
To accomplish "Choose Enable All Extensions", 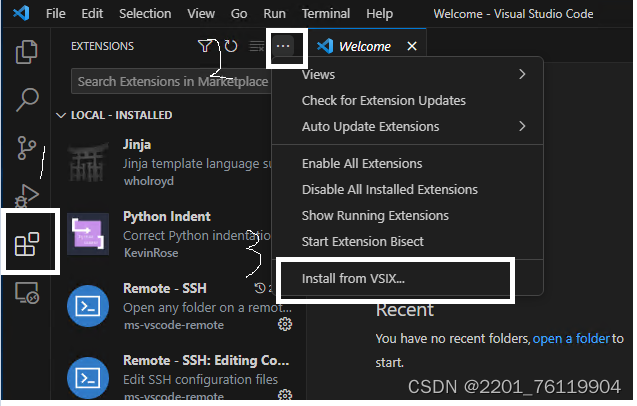I will click(408, 163).
